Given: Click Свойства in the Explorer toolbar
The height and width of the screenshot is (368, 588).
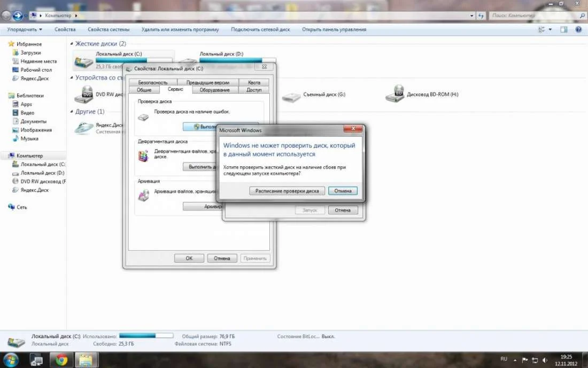Looking at the screenshot, I should [65, 29].
